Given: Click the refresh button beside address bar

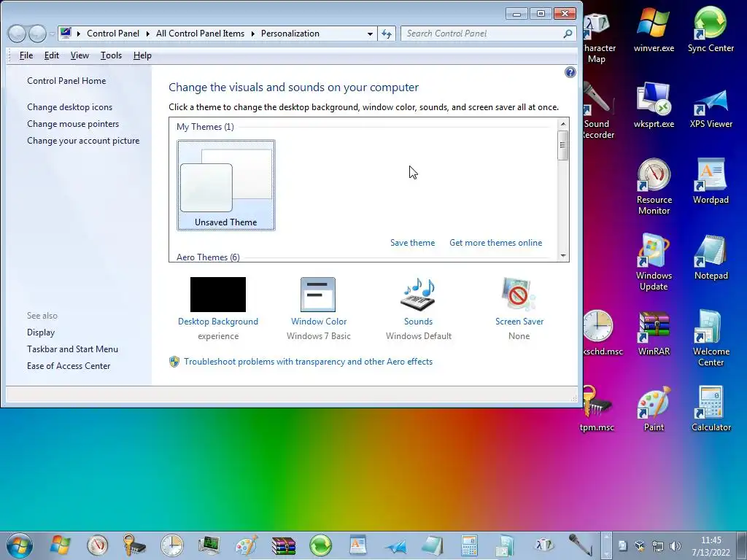Looking at the screenshot, I should 387,34.
